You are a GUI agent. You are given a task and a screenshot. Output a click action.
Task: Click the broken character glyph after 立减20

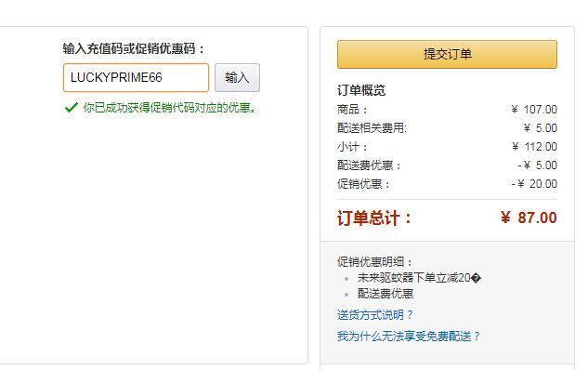coord(476,279)
